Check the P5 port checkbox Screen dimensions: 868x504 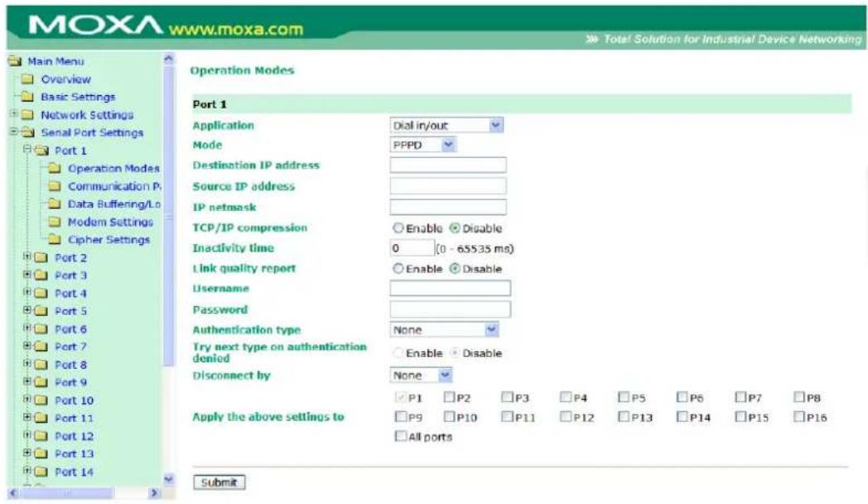624,396
